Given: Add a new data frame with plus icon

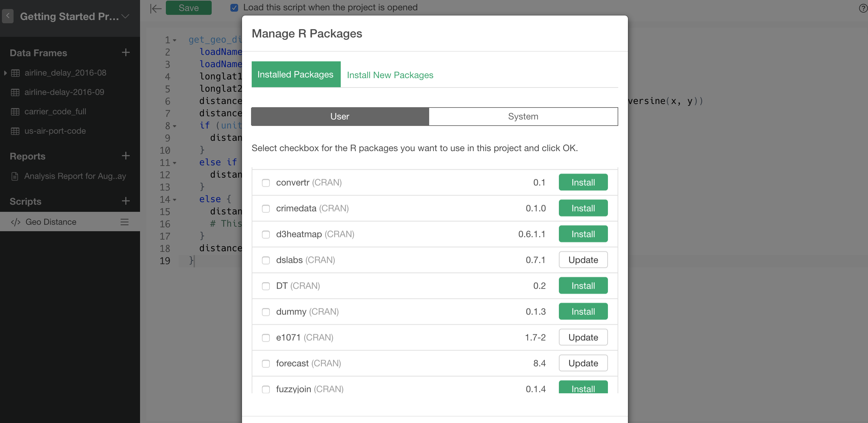Looking at the screenshot, I should click(x=126, y=53).
